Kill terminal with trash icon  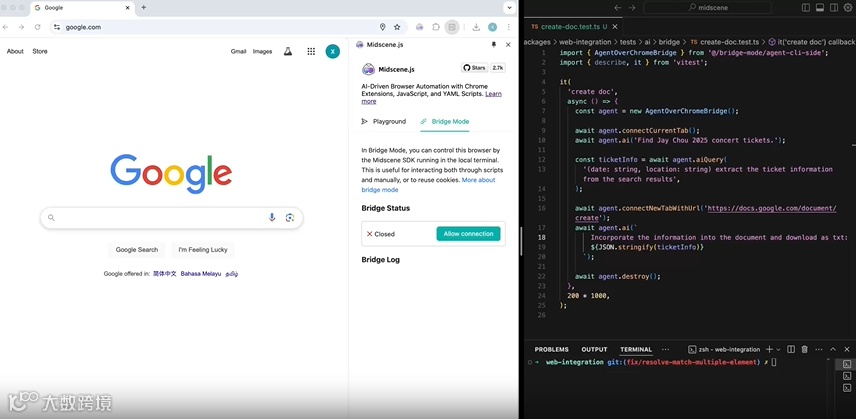coord(805,350)
